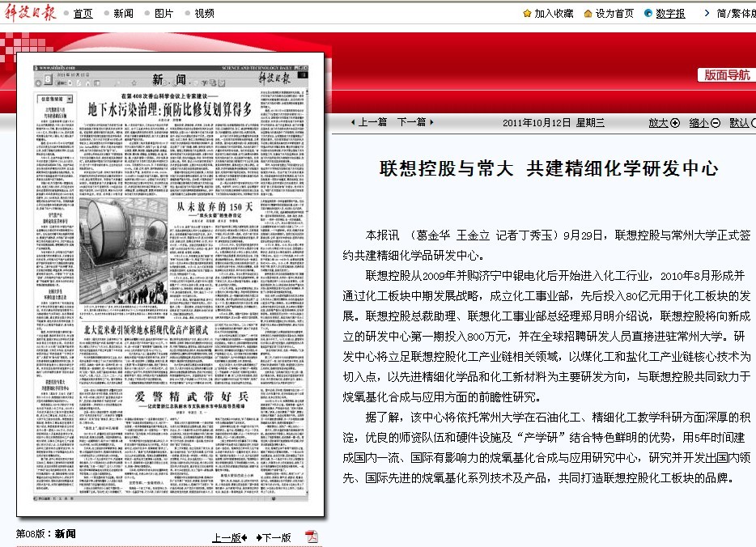
Task: Open the PDF icon below the page image
Action: pos(312,536)
